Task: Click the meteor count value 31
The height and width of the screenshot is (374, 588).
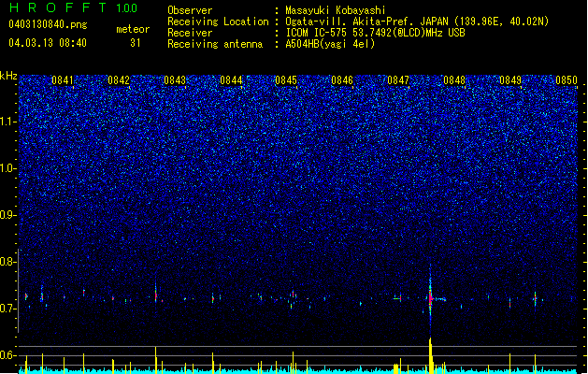Action: click(x=136, y=43)
